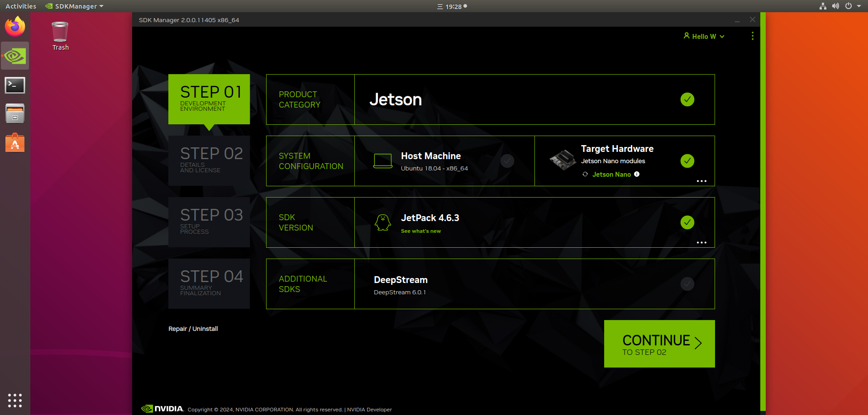Screen dimensions: 868x415
Task: Click the Host Machine laptop icon
Action: (x=382, y=160)
